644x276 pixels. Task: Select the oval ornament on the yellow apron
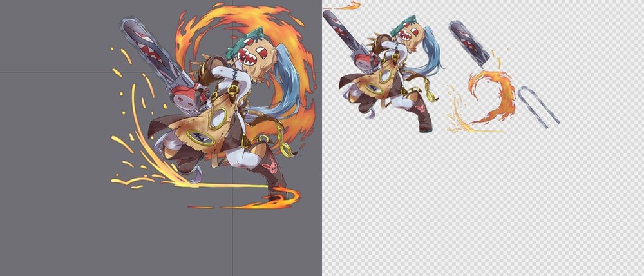218,119
